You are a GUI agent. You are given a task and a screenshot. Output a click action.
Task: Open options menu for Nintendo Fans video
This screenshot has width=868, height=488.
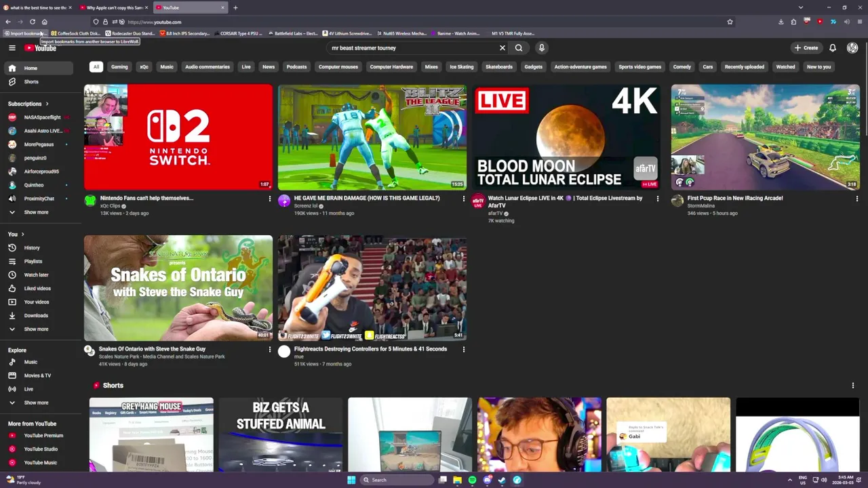tap(269, 199)
